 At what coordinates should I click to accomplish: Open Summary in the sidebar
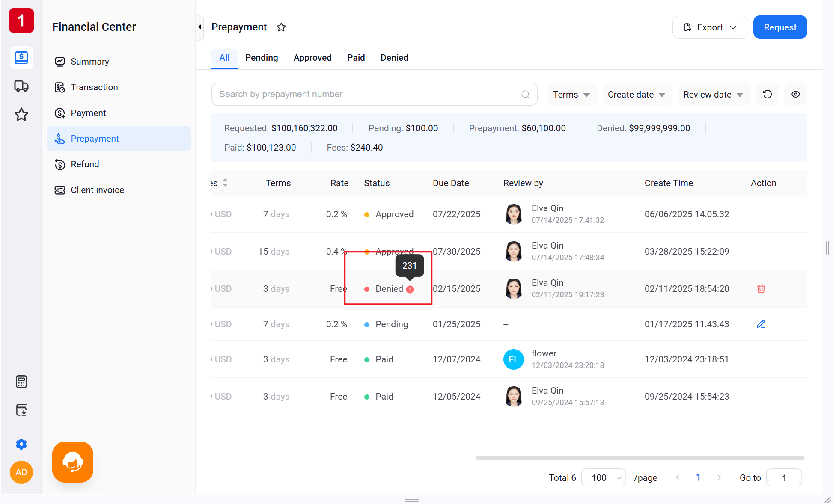[119, 62]
